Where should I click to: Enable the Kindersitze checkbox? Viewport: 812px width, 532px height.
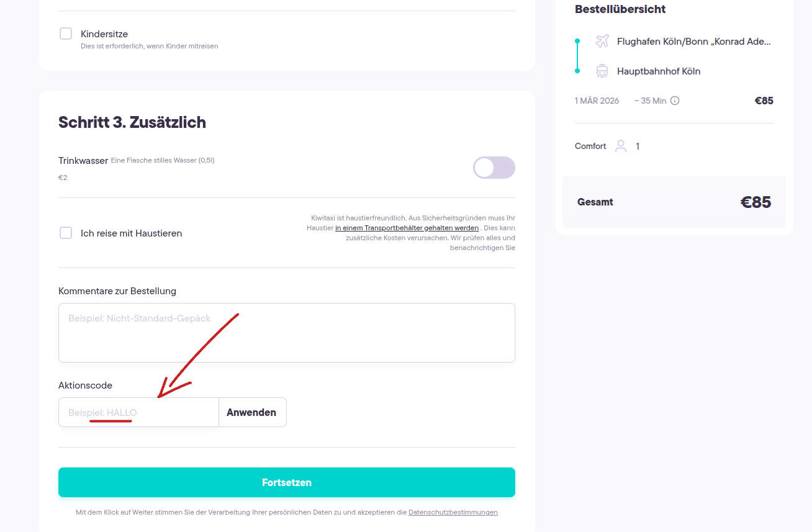pos(65,34)
